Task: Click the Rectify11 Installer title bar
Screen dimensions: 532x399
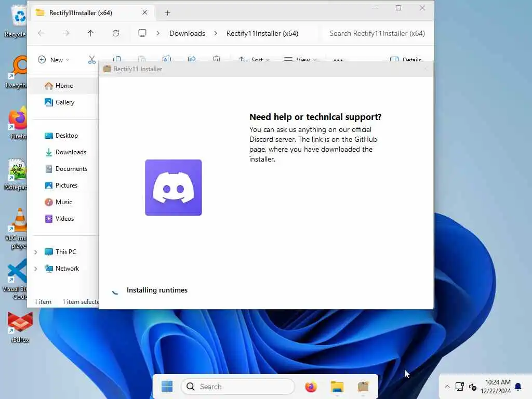Action: pos(267,69)
